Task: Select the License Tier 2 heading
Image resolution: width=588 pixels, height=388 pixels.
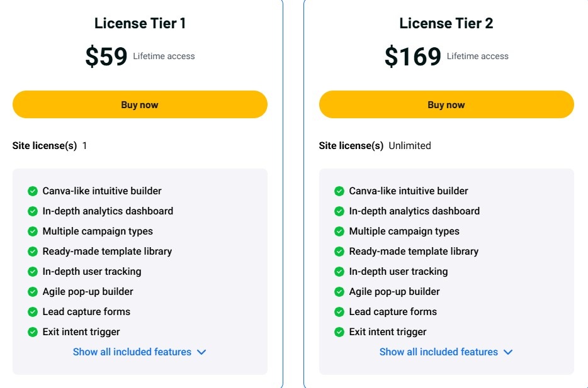Action: tap(446, 23)
